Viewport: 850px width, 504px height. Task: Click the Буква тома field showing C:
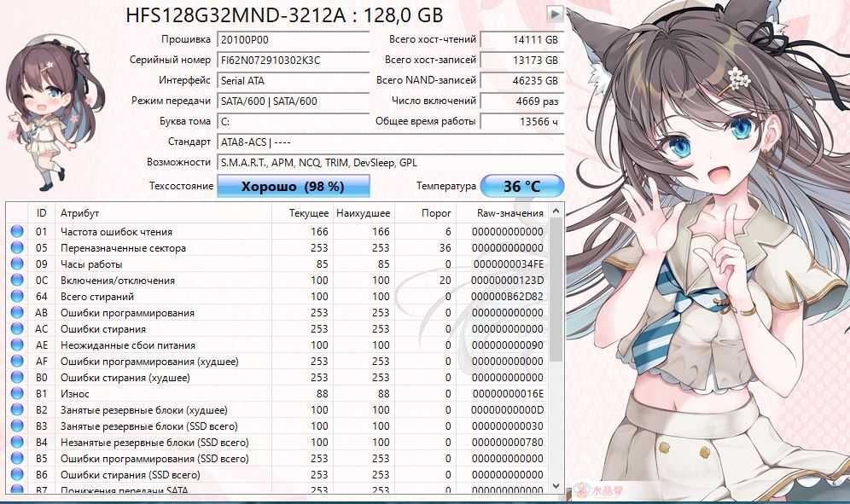[294, 121]
